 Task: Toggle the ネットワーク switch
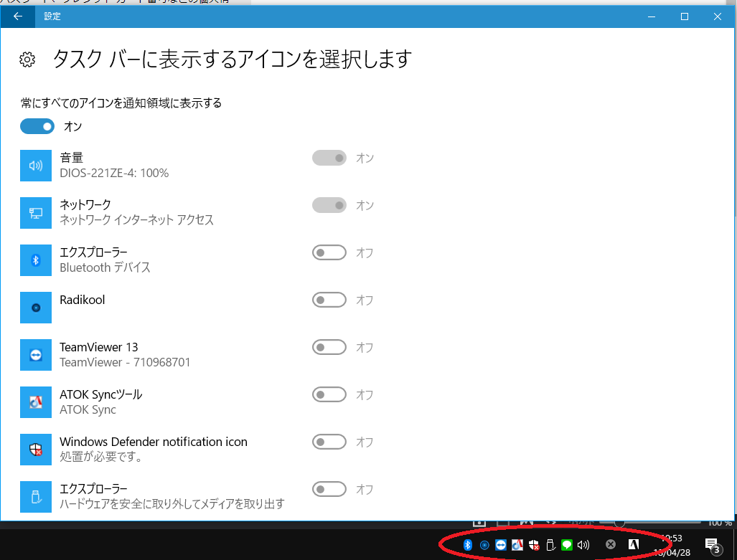click(329, 205)
